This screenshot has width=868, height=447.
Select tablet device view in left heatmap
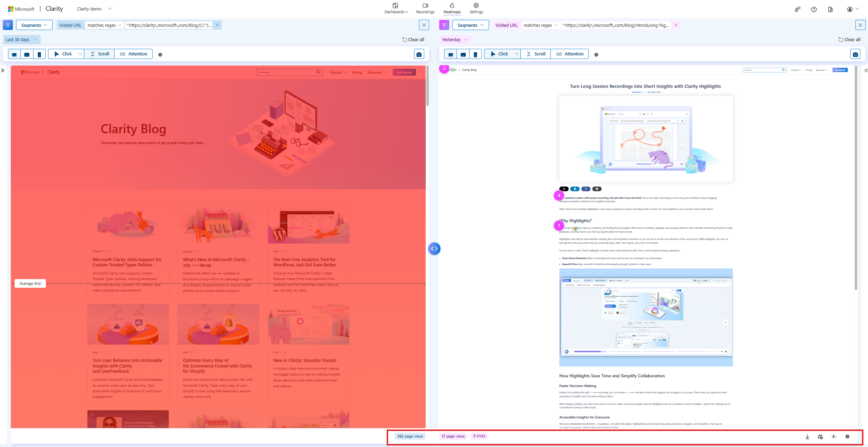[27, 54]
